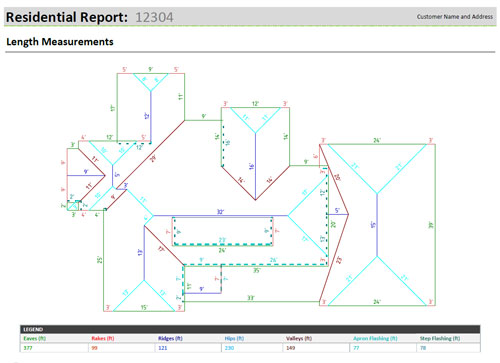Select the Eaves total value 377
This screenshot has width=500, height=363.
coord(28,348)
